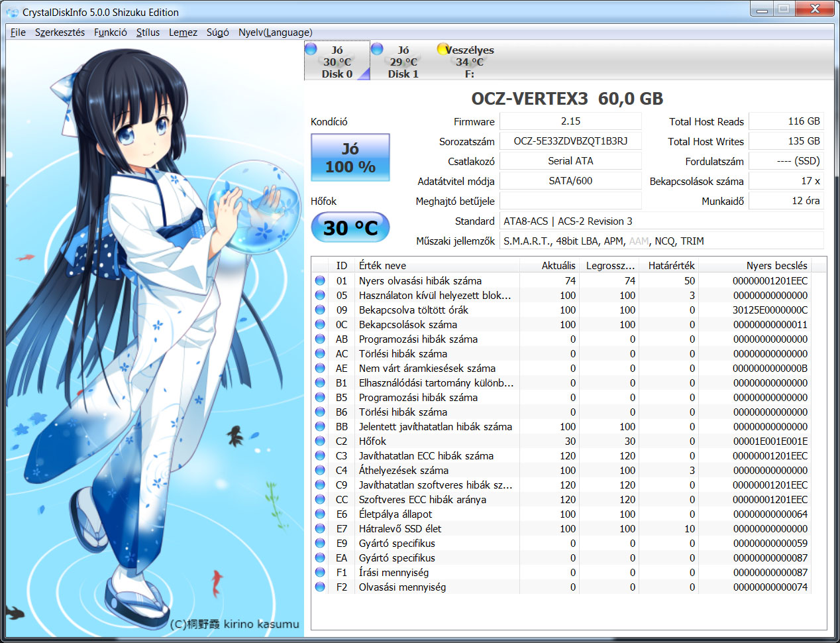The image size is (840, 643).
Task: Click the Firmware value field 2.15
Action: [570, 121]
